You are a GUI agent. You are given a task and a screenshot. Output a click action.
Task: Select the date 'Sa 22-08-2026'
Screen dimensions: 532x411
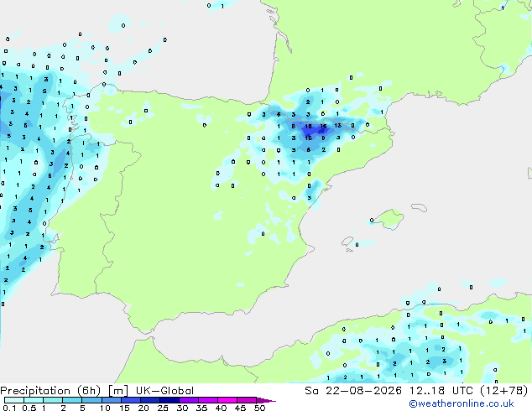[x=353, y=391]
